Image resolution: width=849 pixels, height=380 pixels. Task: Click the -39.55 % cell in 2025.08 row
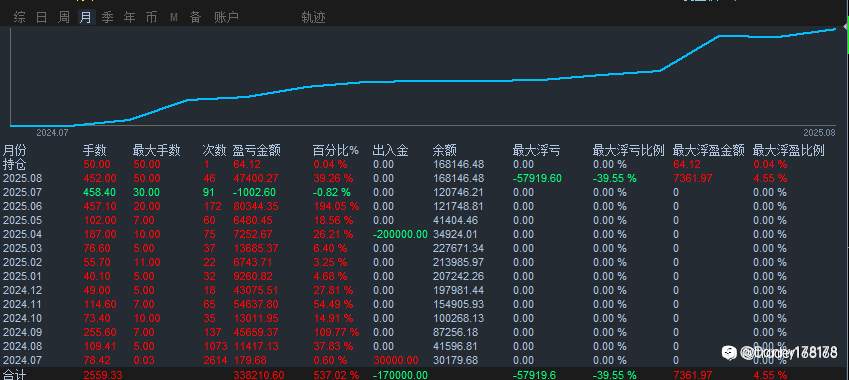pyautogui.click(x=615, y=178)
